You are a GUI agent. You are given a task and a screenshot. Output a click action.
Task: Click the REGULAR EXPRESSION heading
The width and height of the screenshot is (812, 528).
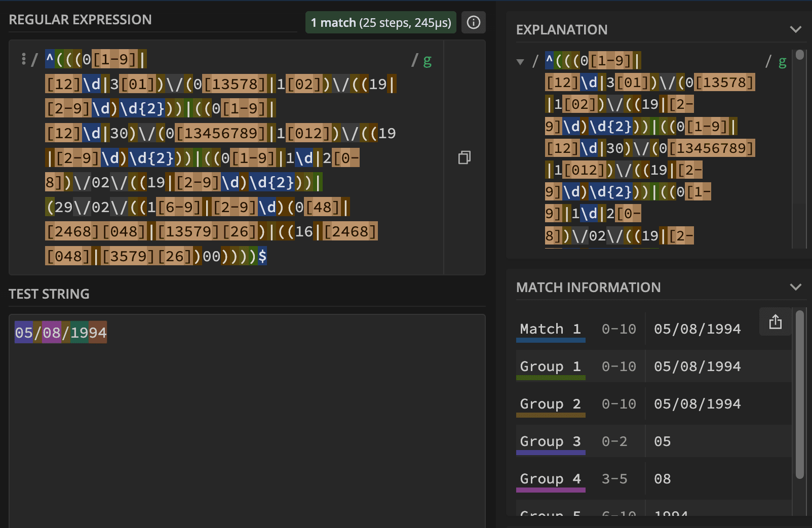pyautogui.click(x=80, y=20)
